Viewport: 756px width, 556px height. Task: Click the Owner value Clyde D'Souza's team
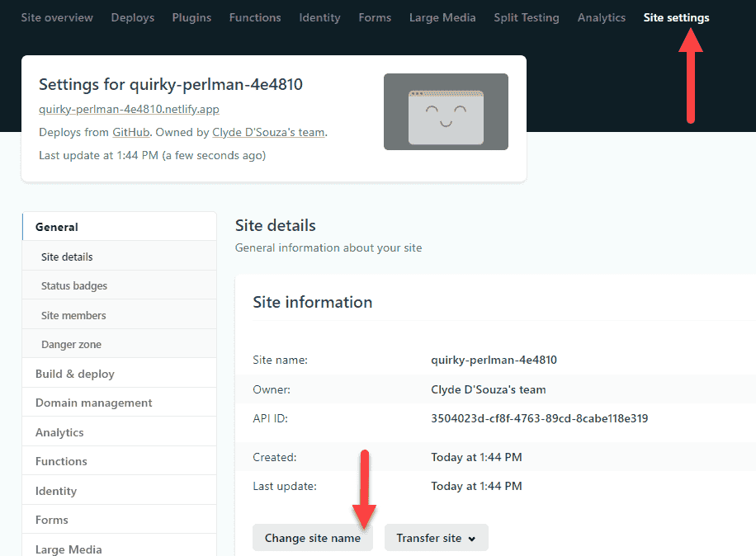(489, 389)
